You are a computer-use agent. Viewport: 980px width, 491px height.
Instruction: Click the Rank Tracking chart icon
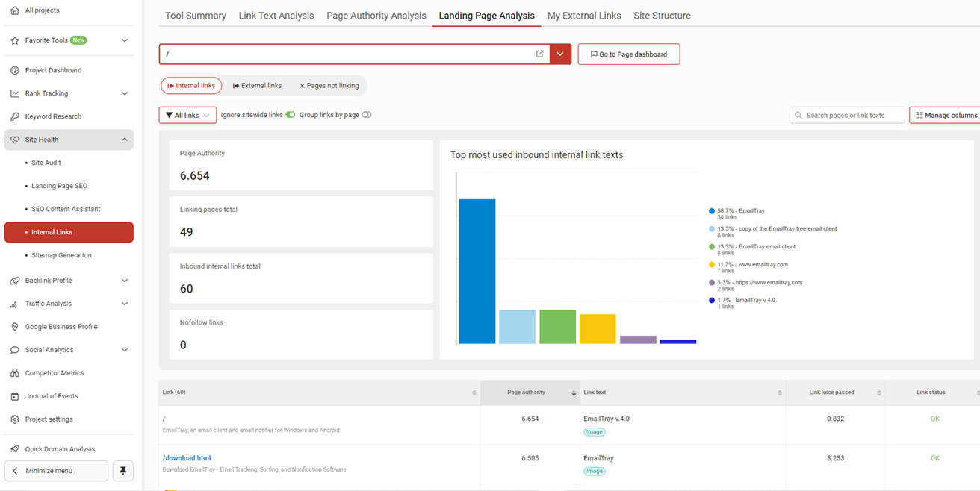(x=14, y=93)
